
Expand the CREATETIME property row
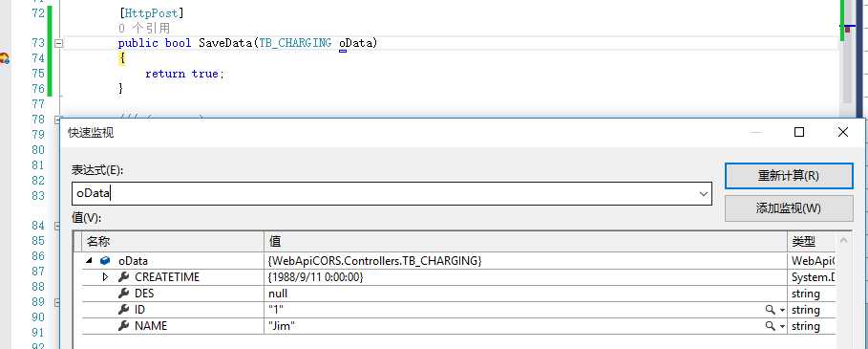(x=106, y=277)
